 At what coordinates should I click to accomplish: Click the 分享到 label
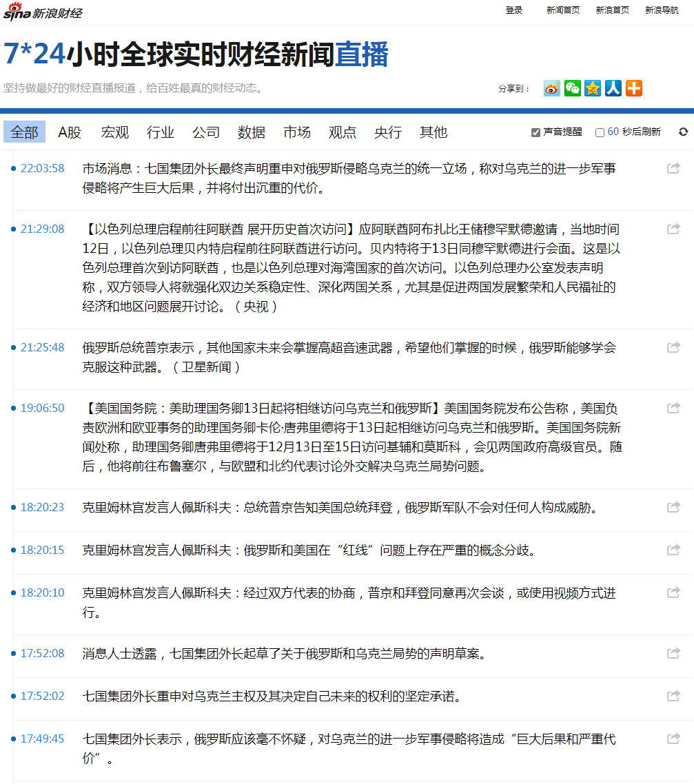point(513,88)
